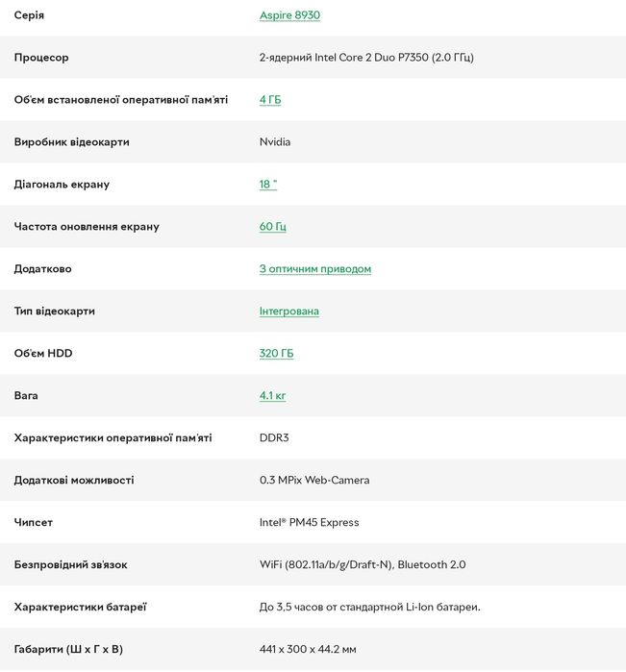Click the Nvidia video card manufacturer value
Viewport: 626px width, 672px height.
click(x=275, y=142)
